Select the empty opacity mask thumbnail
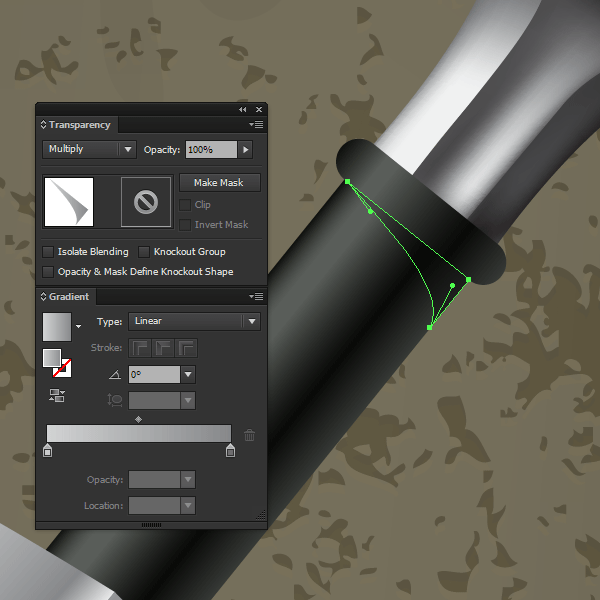The height and width of the screenshot is (600, 600). coord(146,202)
